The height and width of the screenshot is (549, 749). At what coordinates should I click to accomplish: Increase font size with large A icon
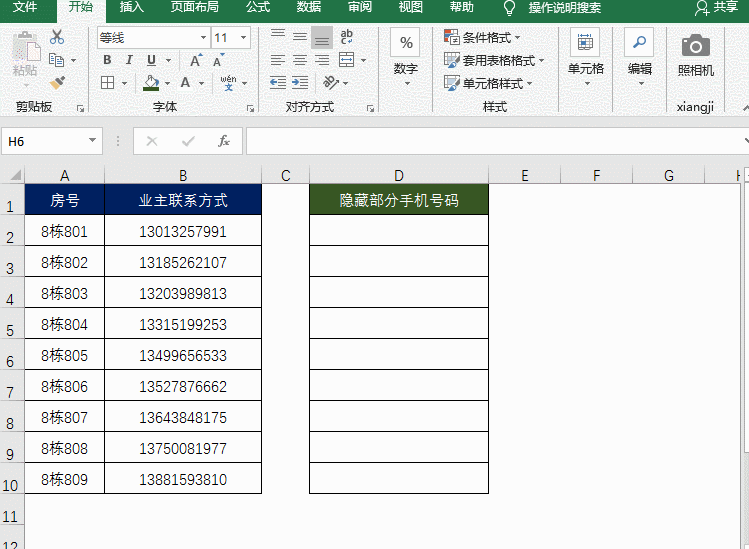point(195,60)
